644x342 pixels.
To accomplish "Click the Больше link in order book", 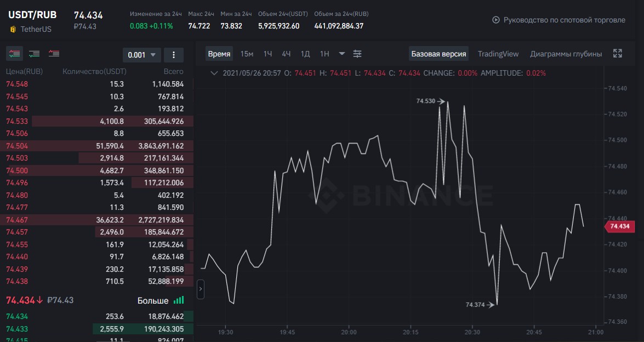I will (153, 300).
